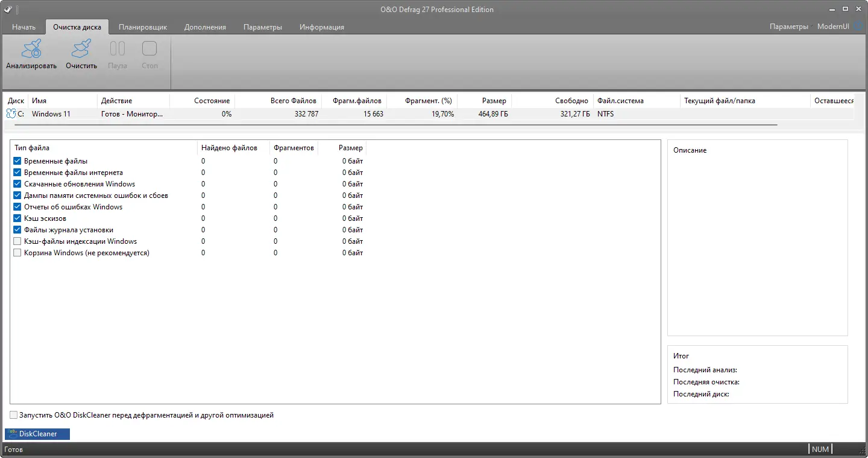Click the 0% status cell
The image size is (868, 458).
click(226, 113)
